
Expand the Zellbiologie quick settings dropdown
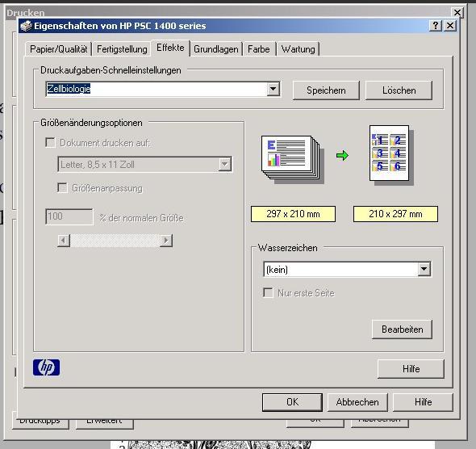click(273, 89)
